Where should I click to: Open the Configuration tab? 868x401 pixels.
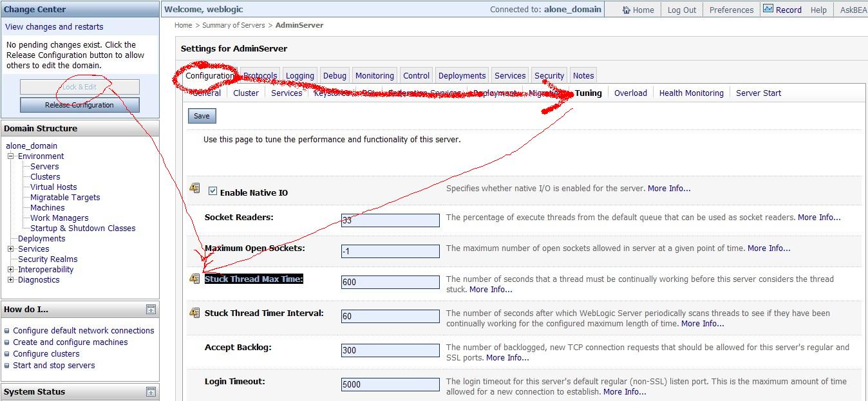coord(209,75)
